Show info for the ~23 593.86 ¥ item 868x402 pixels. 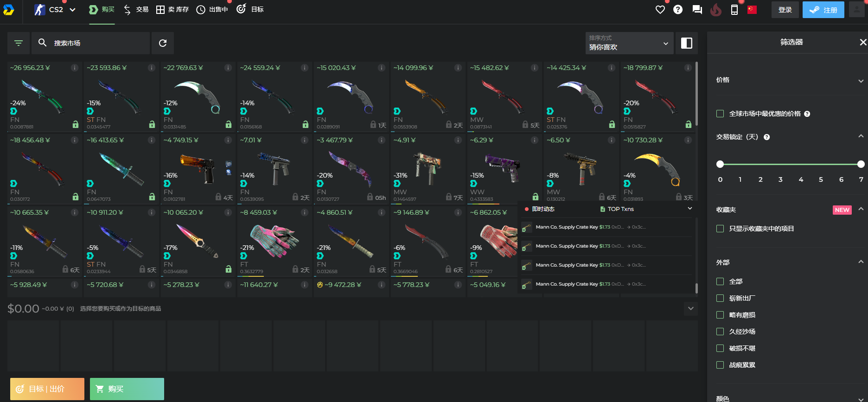pyautogui.click(x=152, y=68)
